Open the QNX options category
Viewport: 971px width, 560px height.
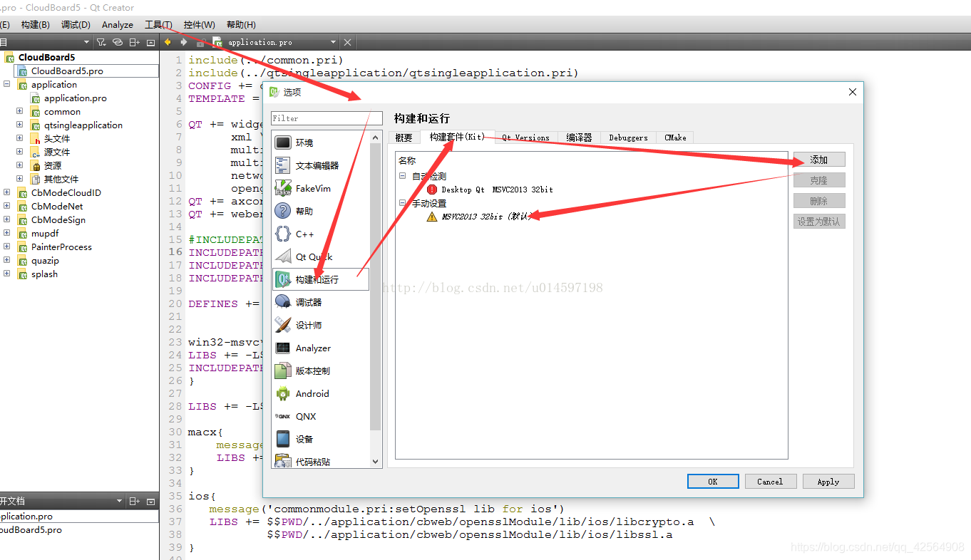click(321, 416)
